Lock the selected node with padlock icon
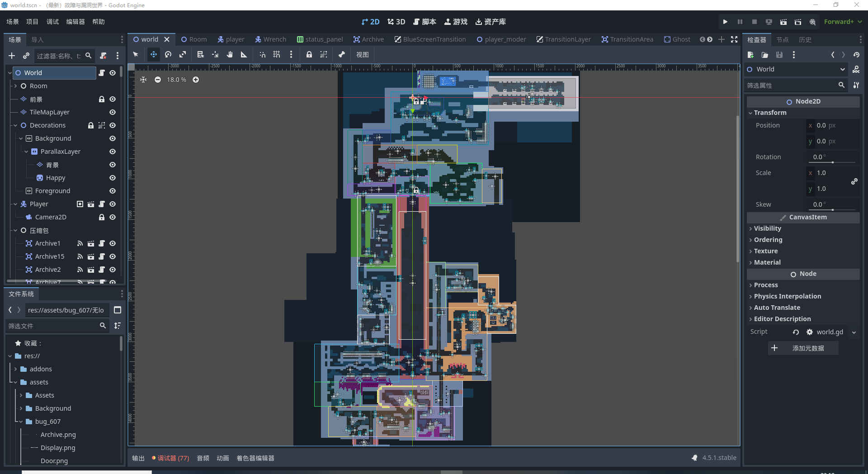The height and width of the screenshot is (474, 868). [x=309, y=55]
